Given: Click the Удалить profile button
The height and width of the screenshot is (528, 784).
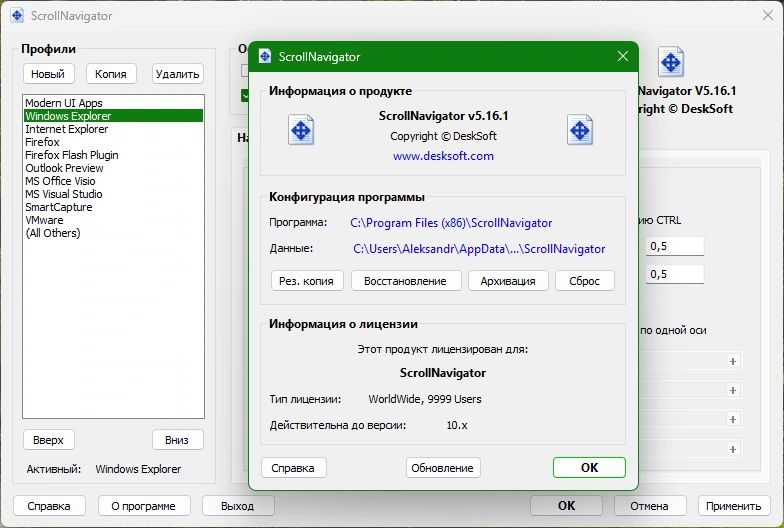Looking at the screenshot, I should point(178,74).
